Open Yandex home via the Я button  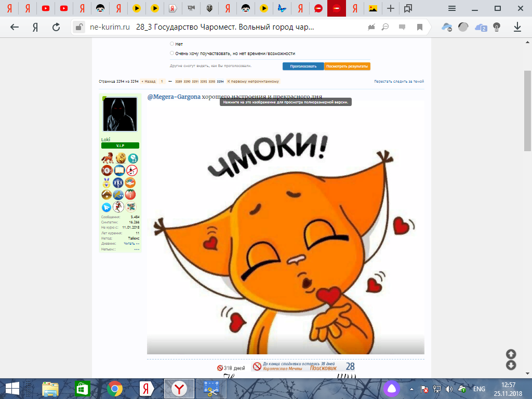pyautogui.click(x=35, y=27)
